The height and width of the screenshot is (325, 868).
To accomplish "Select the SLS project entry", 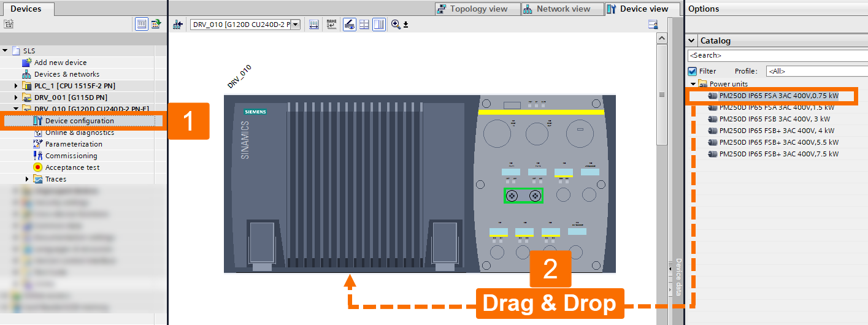I will [x=29, y=51].
